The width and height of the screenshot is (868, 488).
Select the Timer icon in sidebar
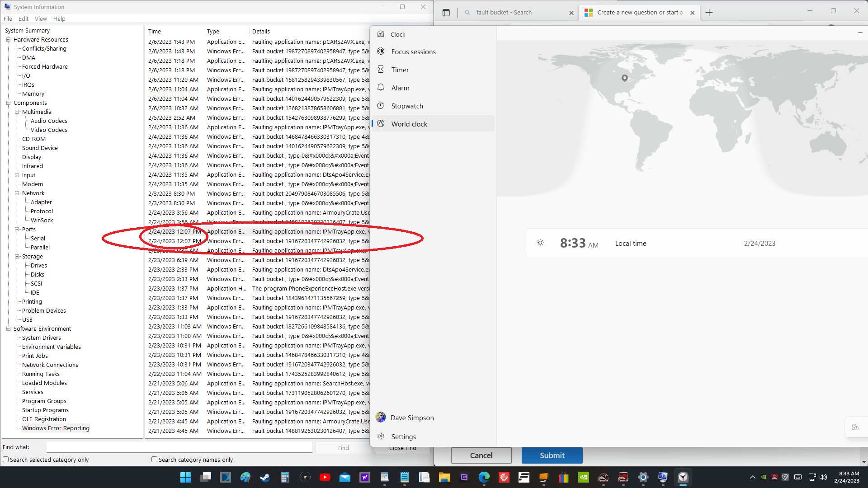[381, 70]
